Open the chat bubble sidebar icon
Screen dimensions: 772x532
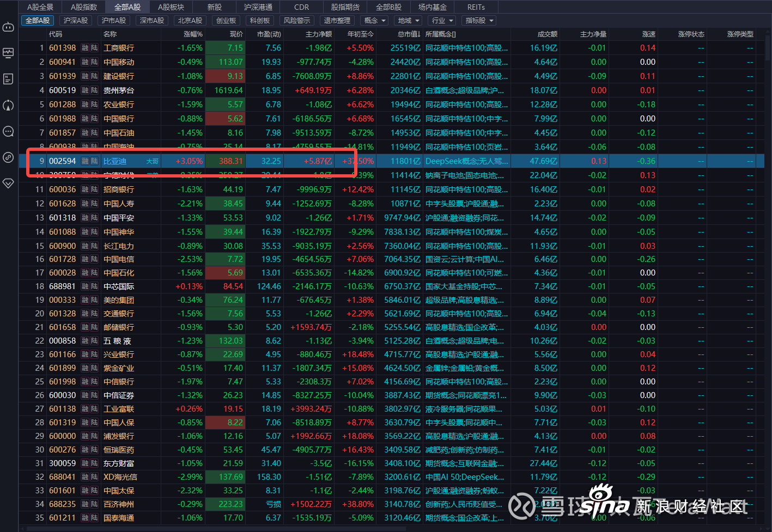(x=8, y=131)
